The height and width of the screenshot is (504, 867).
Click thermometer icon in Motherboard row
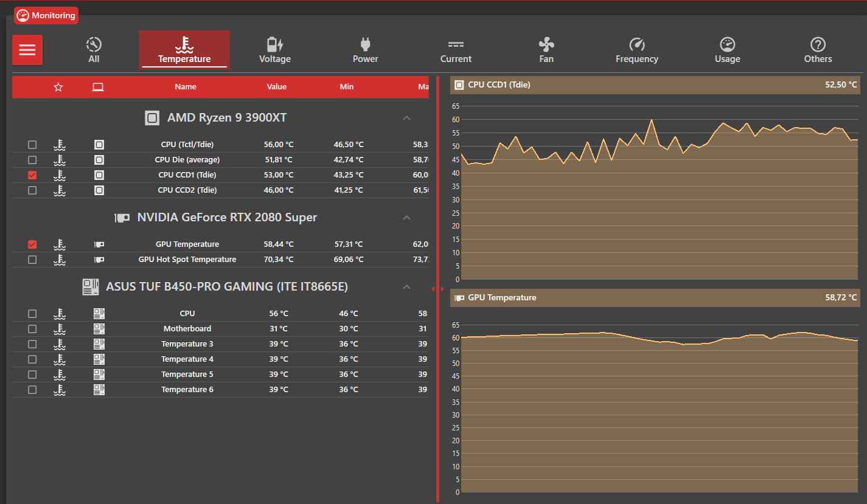59,329
